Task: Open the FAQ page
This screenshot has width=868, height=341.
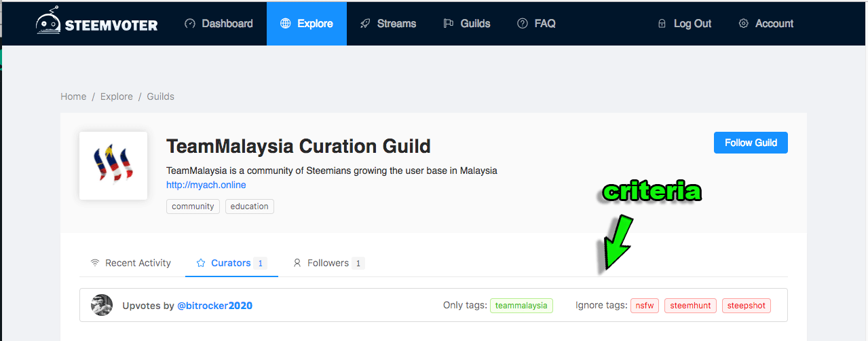Action: tap(537, 23)
